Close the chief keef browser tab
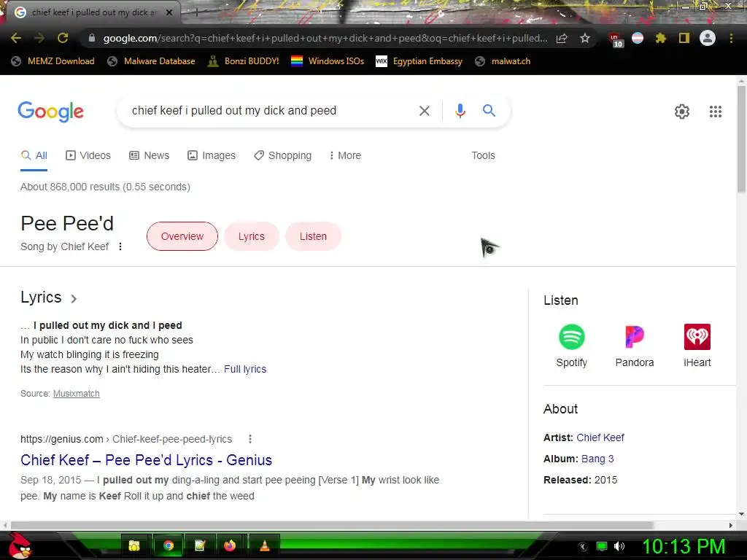The image size is (747, 560). (169, 12)
